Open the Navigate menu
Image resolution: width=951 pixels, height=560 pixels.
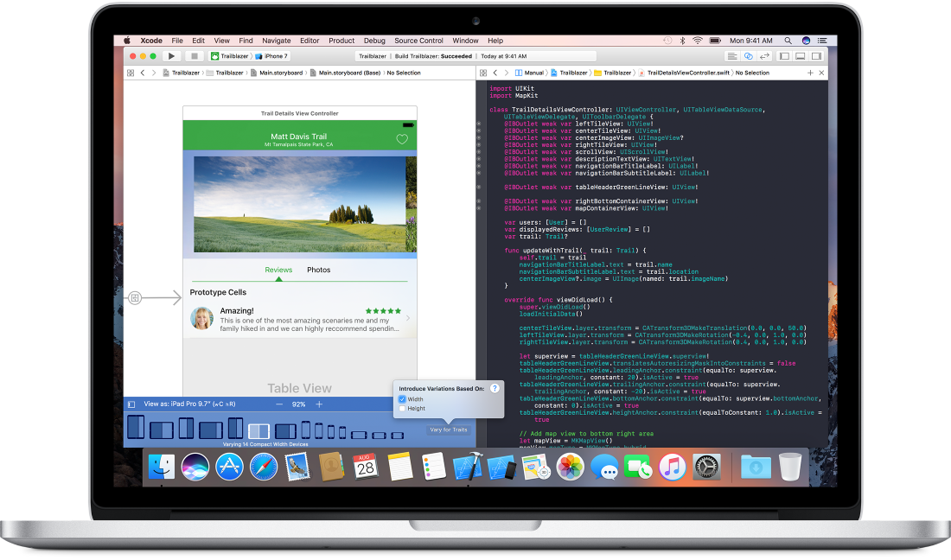tap(277, 41)
